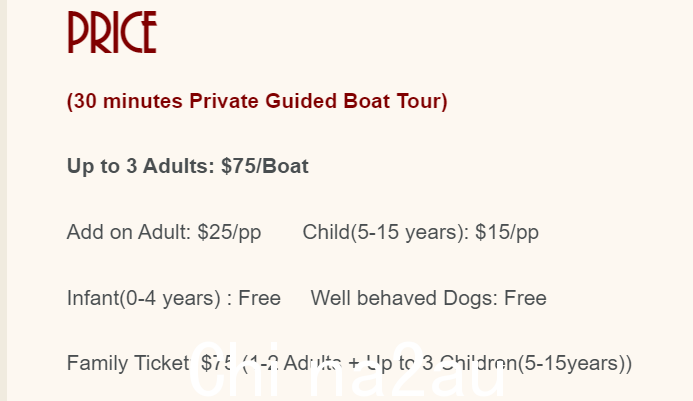Click the Well behaved Dogs Free text
693x401 pixels.
[x=429, y=298]
